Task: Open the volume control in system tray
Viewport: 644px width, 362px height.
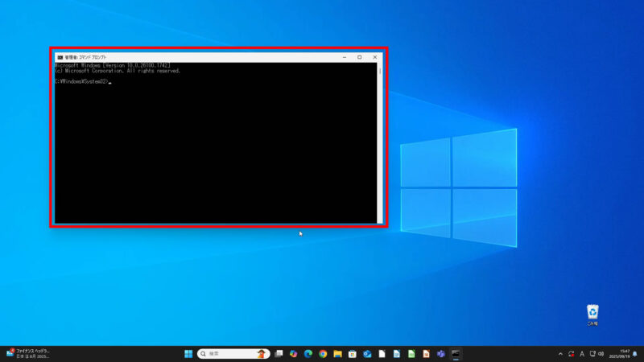Action: coord(601,354)
